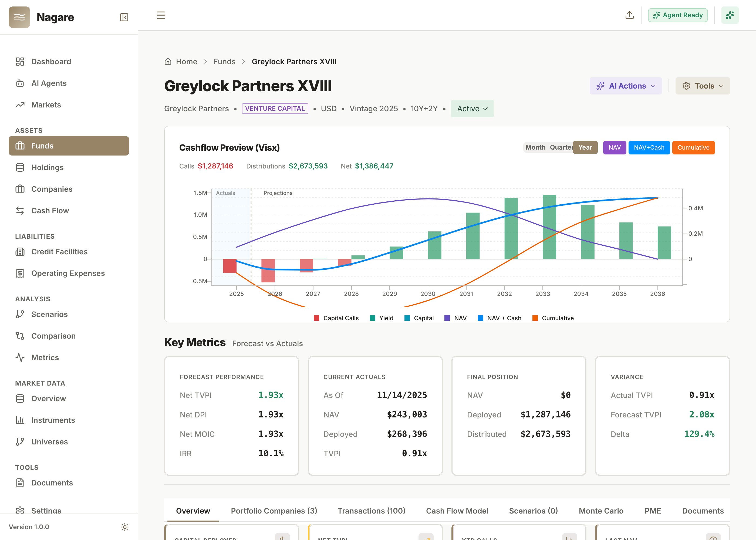Click the Funds briefcase icon
Viewport: 756px width, 540px height.
pyautogui.click(x=20, y=146)
